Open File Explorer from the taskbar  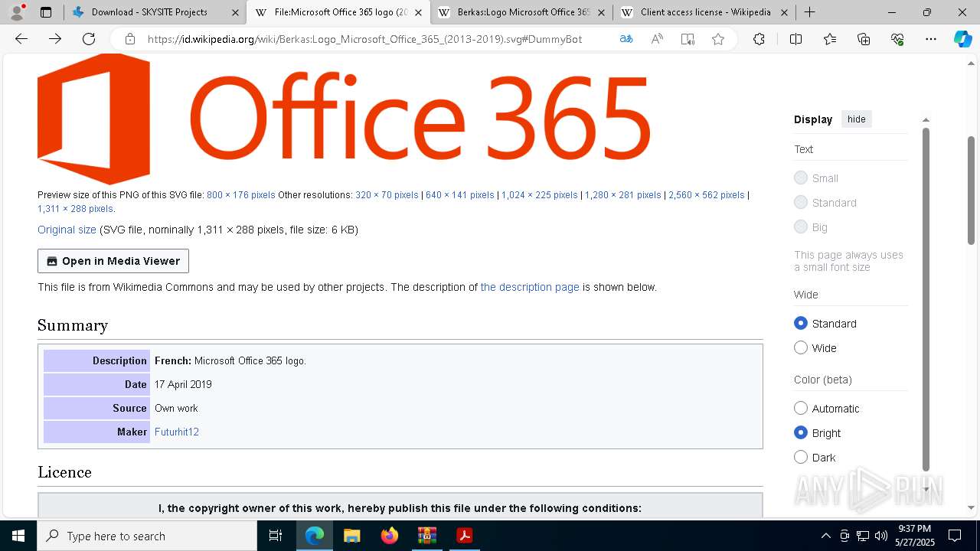(351, 536)
